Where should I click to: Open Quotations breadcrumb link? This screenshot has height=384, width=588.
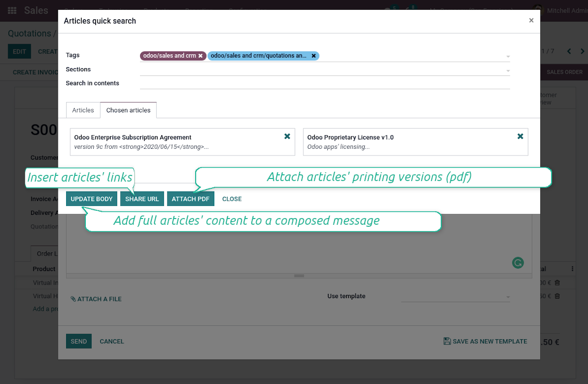pyautogui.click(x=30, y=33)
